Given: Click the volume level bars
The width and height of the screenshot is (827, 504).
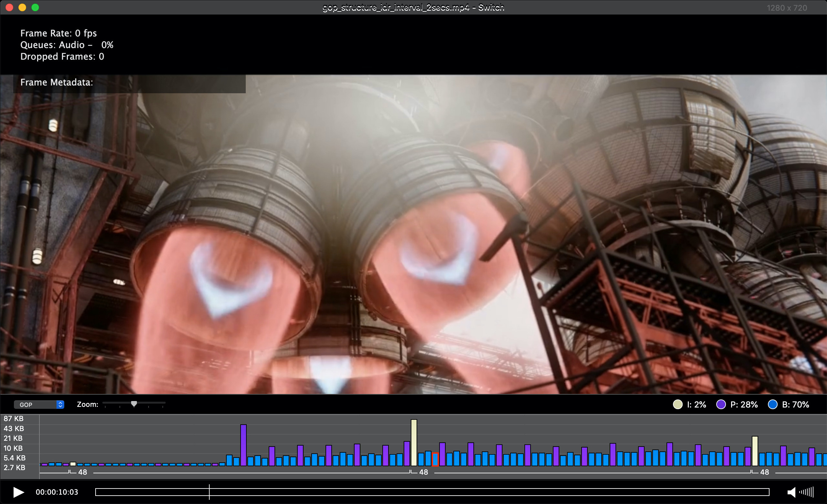Looking at the screenshot, I should [807, 492].
